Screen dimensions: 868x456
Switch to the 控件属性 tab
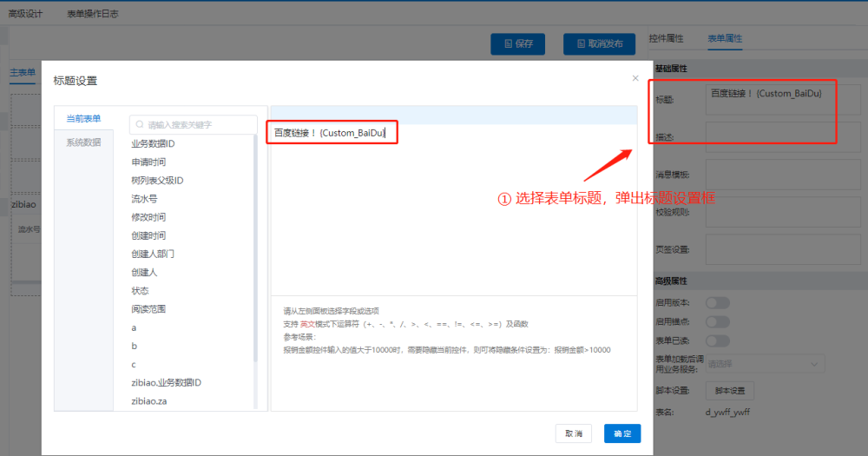[x=666, y=38]
